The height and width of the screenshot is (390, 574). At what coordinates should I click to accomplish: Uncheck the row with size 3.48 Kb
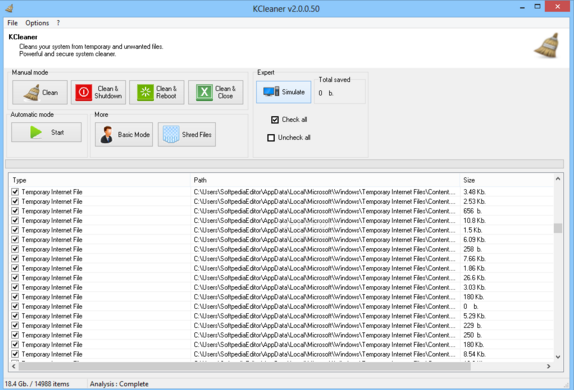(15, 192)
